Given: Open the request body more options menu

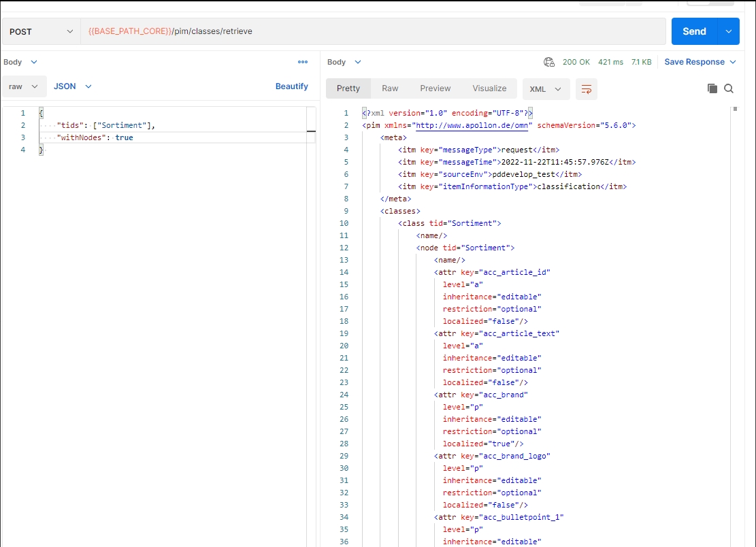Looking at the screenshot, I should pos(303,62).
